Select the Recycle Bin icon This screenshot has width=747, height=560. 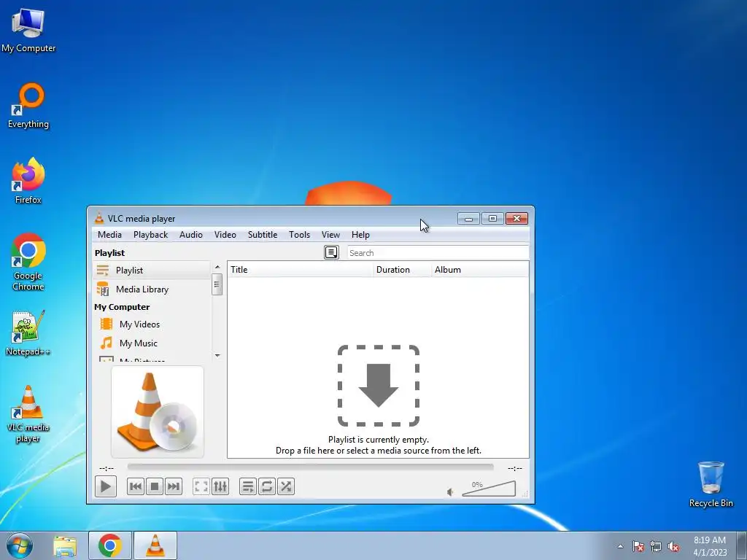pyautogui.click(x=711, y=485)
